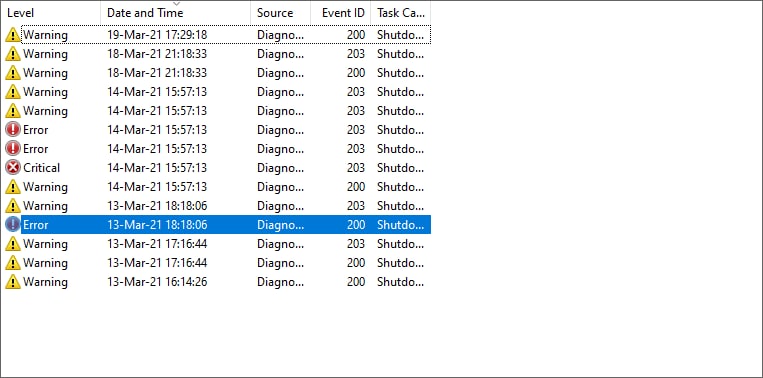Click the Task Category cell of the Critical row
Image resolution: width=763 pixels, height=378 pixels.
pos(400,168)
